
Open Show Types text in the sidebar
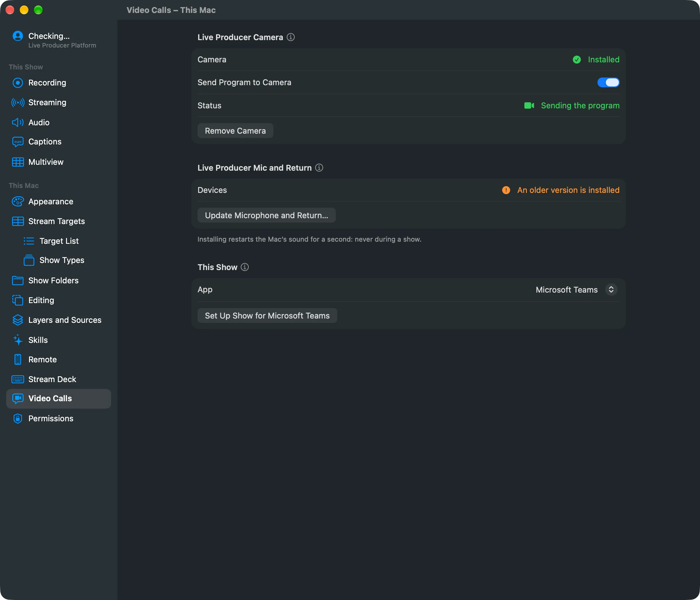(62, 260)
